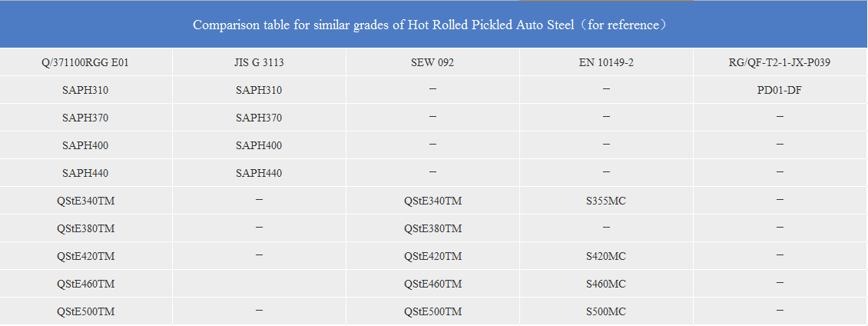Click the Hot Rolled Pickled Auto Steel table title

coord(434,25)
